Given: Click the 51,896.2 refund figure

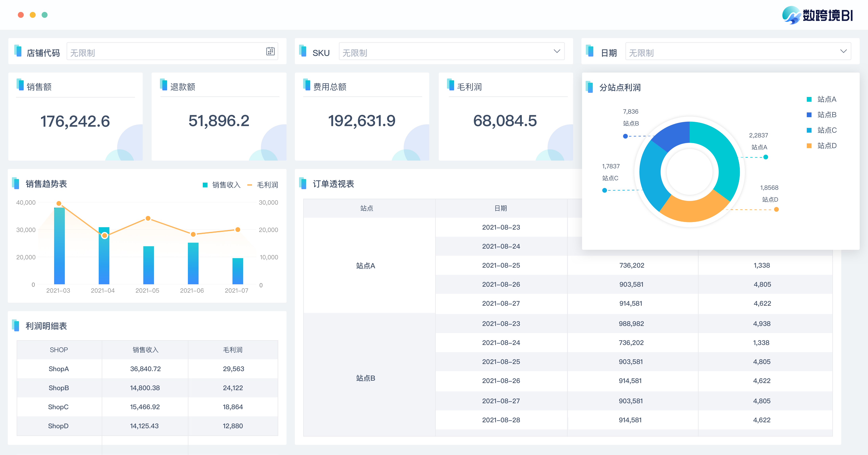Looking at the screenshot, I should coord(219,121).
